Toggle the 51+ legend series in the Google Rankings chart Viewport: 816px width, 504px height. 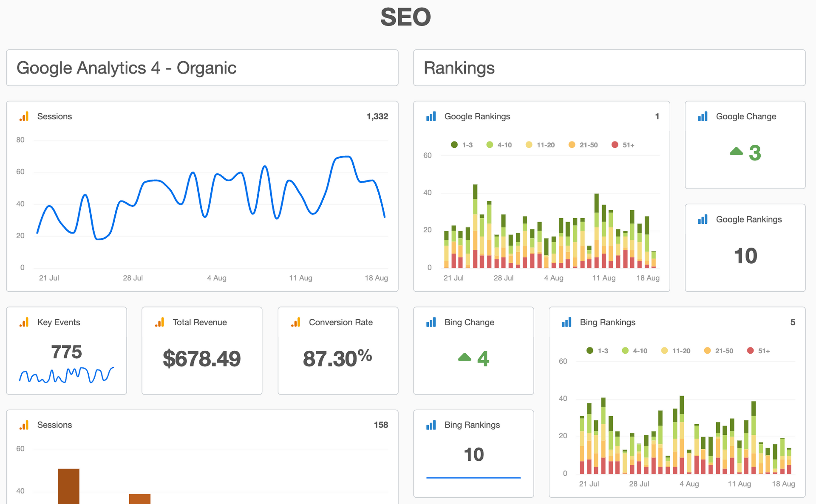point(623,145)
